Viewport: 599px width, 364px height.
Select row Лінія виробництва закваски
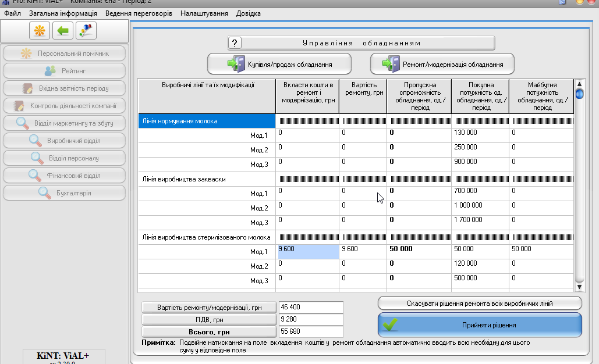(x=207, y=179)
